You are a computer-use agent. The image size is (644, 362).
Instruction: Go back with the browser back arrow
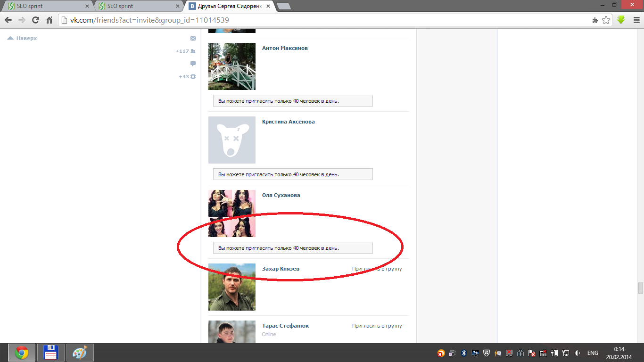point(8,20)
